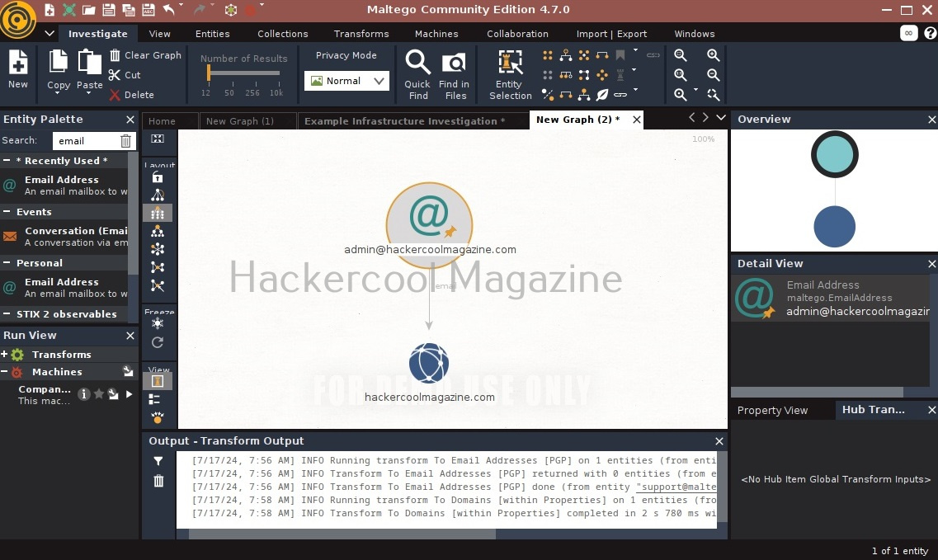Toggle the Freeze snowflake button

point(158,323)
